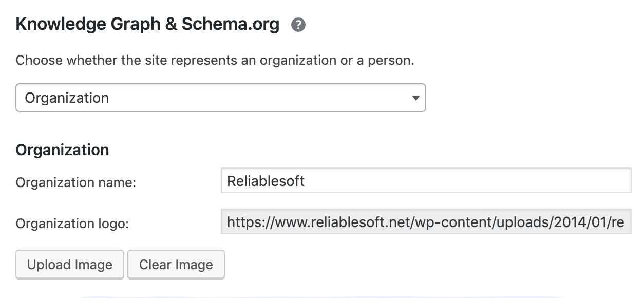The image size is (644, 298).
Task: Click the empty right side of the name field
Action: 514,181
